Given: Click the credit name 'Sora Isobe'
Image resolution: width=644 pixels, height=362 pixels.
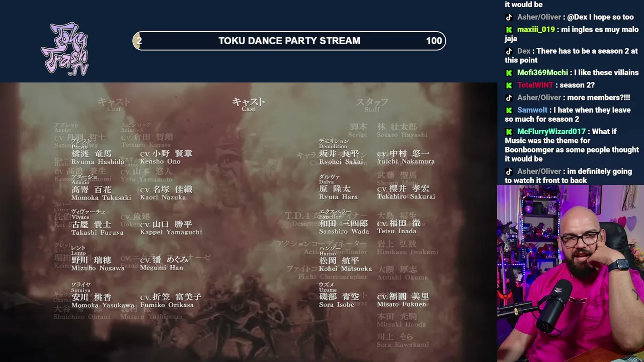Looking at the screenshot, I should click(337, 305).
